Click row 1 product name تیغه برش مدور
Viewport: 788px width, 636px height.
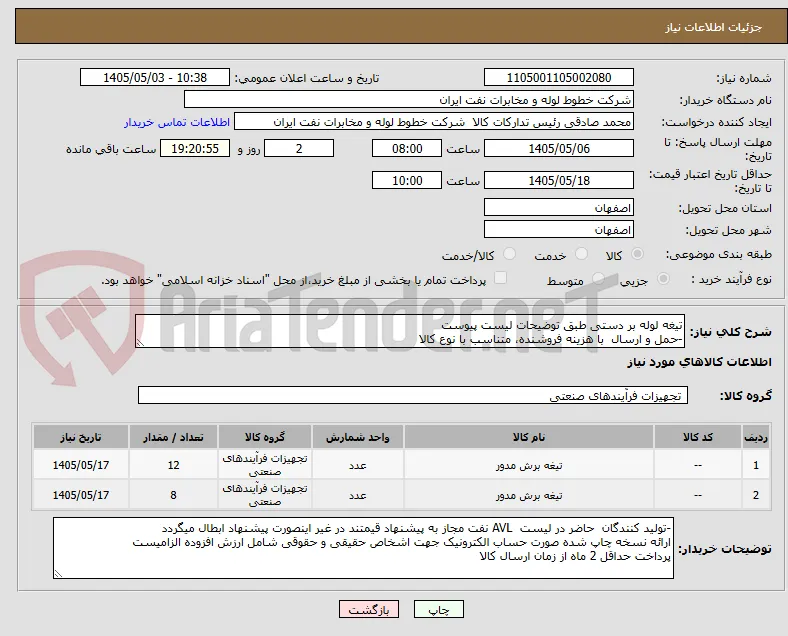click(x=529, y=465)
